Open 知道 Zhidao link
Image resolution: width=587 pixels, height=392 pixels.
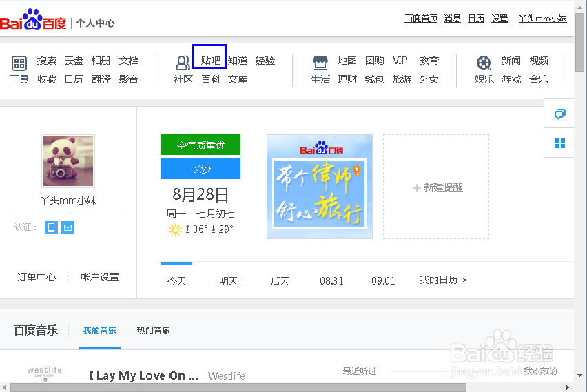coord(238,61)
